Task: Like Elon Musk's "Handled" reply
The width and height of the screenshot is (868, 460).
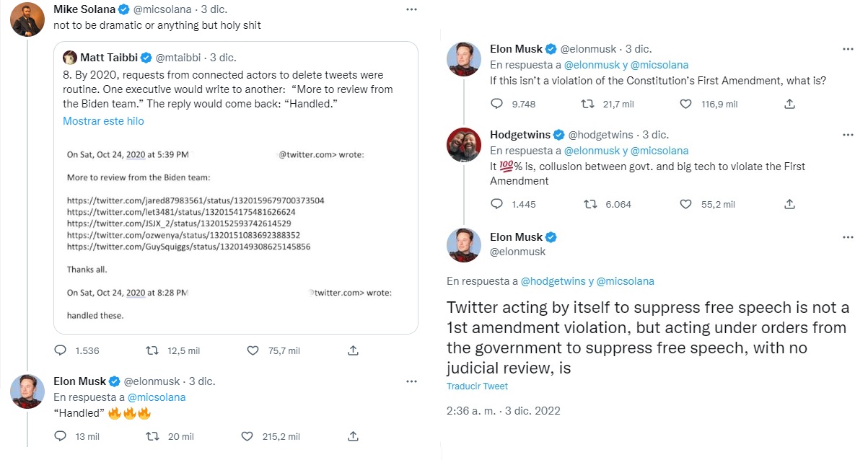Action: pyautogui.click(x=247, y=437)
